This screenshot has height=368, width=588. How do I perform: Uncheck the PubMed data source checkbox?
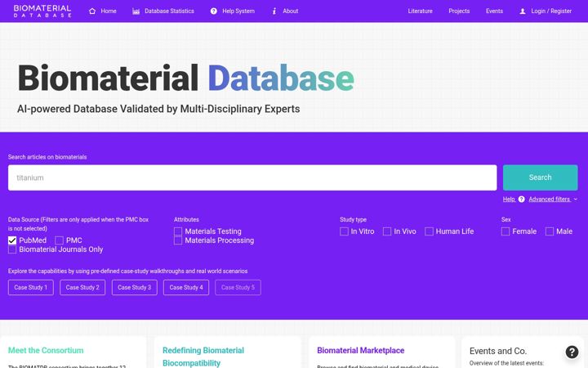pyautogui.click(x=12, y=240)
